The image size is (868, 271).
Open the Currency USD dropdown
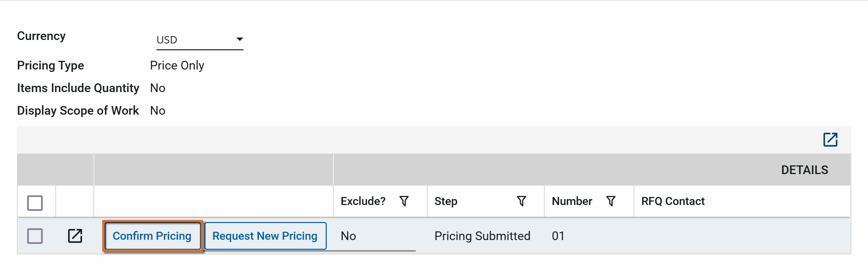tap(200, 40)
